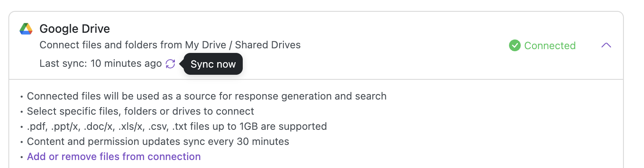Click the Connect files and folders description
Viewport: 644px width, 168px height.
point(170,45)
